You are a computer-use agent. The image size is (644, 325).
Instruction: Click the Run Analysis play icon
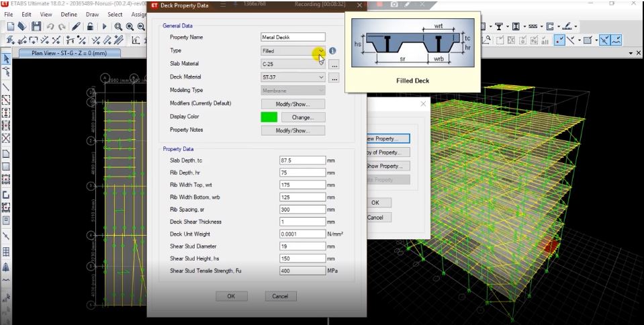coord(104,27)
